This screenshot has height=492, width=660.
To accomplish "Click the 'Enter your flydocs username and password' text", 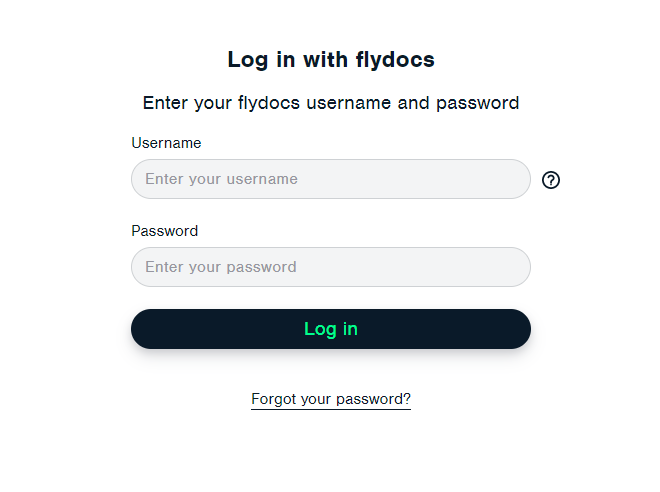I will 331,103.
